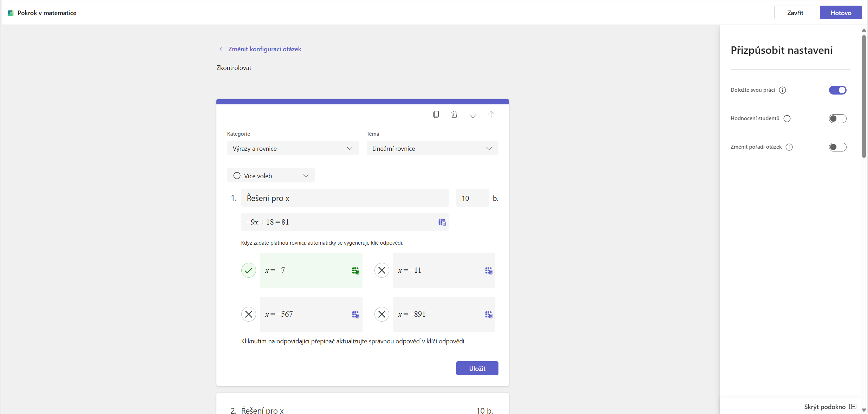Move question down with arrow icon
This screenshot has height=414, width=868.
[x=473, y=114]
